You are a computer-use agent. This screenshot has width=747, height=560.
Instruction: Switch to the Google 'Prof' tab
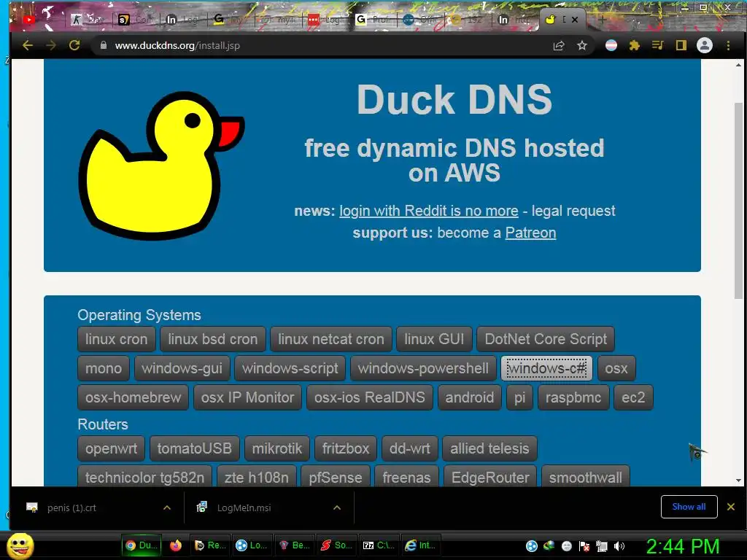(373, 20)
